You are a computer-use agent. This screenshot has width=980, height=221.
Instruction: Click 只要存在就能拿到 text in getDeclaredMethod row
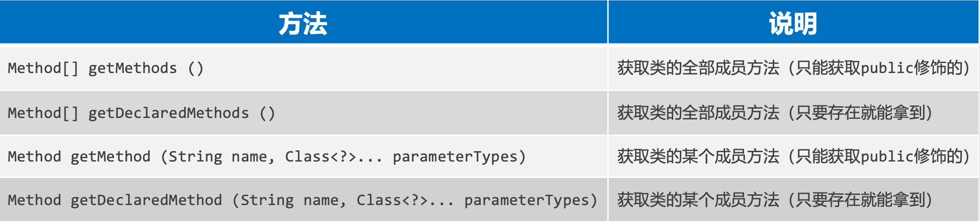(860, 200)
